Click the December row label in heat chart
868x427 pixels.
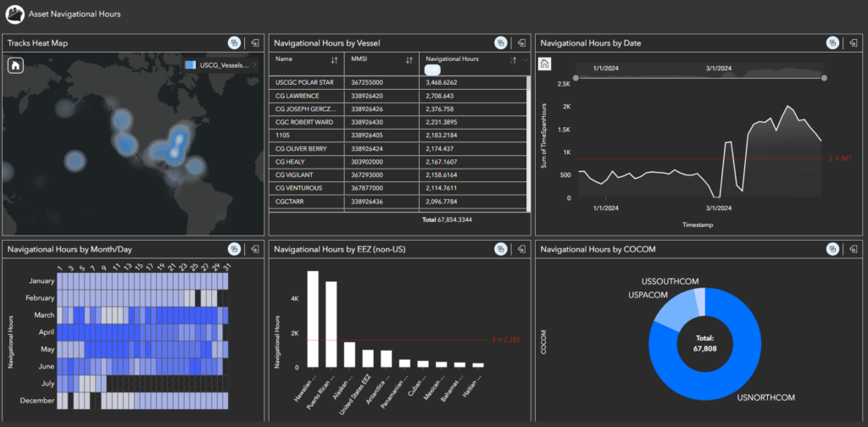tap(39, 401)
